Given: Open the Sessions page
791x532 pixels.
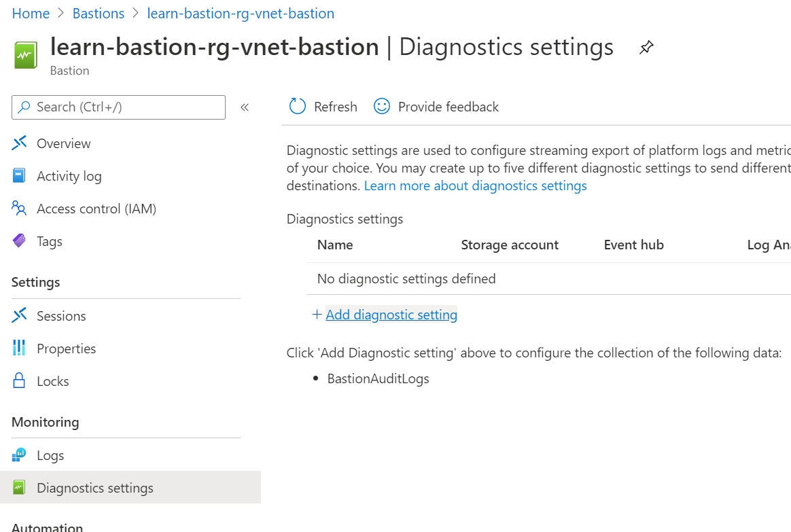Looking at the screenshot, I should [x=62, y=316].
